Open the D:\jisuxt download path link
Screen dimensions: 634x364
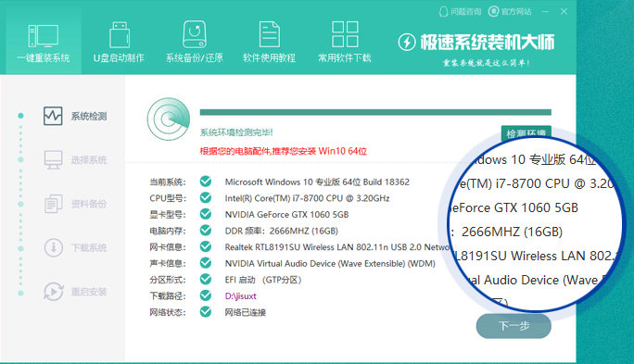point(241,296)
